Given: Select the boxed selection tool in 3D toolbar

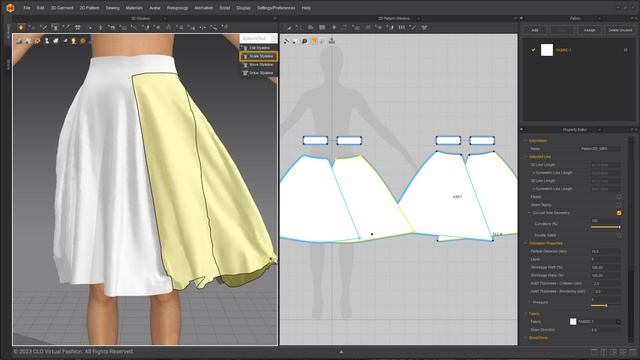Looking at the screenshot, I should 55,27.
